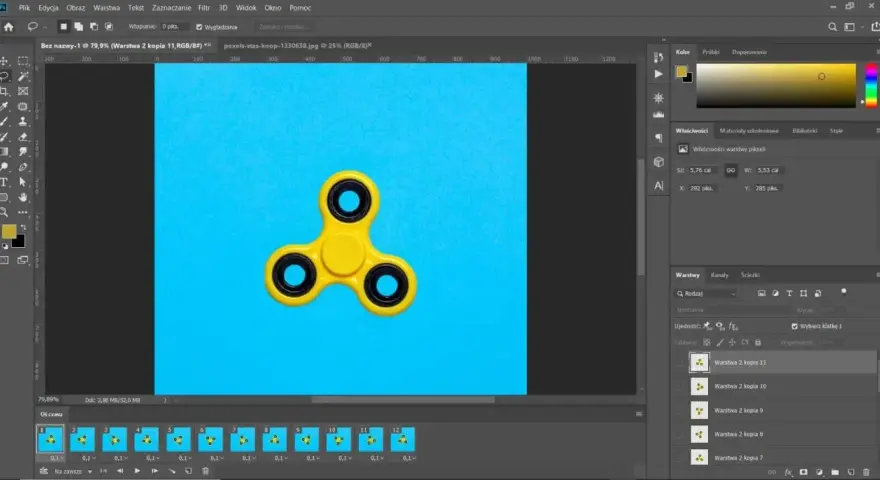This screenshot has height=480, width=880.
Task: Toggle the Wygładzanie anti-alias checkbox
Action: 199,27
